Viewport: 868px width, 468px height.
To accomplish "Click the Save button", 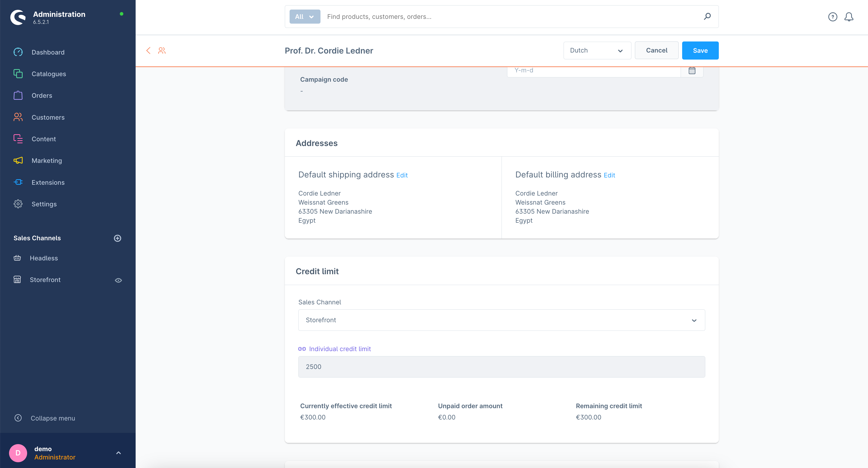I will click(700, 50).
